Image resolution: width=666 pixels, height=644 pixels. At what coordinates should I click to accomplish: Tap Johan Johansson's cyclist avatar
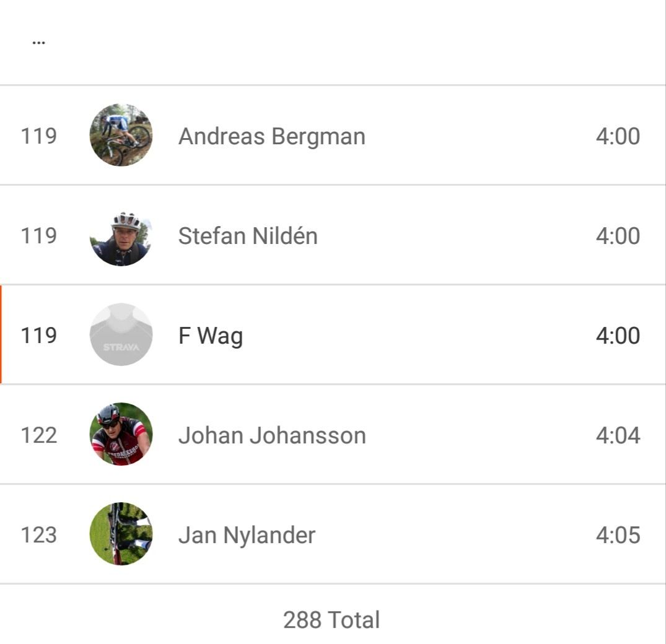tap(121, 435)
